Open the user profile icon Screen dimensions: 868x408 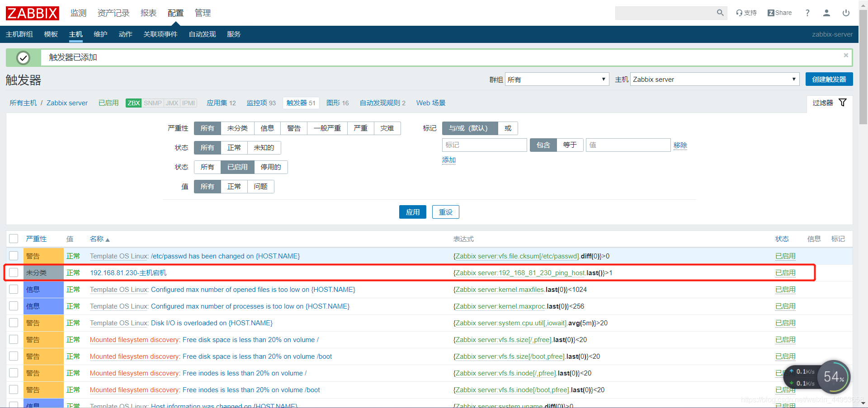coord(826,13)
